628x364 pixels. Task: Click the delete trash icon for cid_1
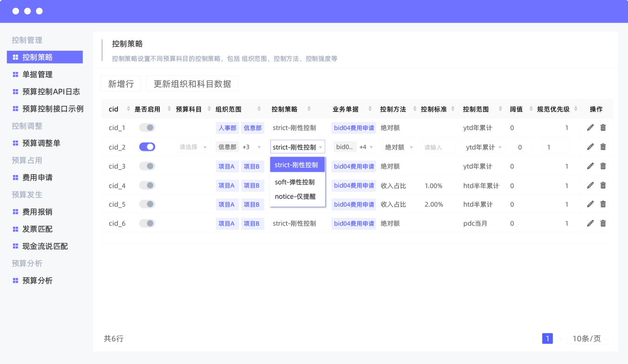pyautogui.click(x=603, y=128)
